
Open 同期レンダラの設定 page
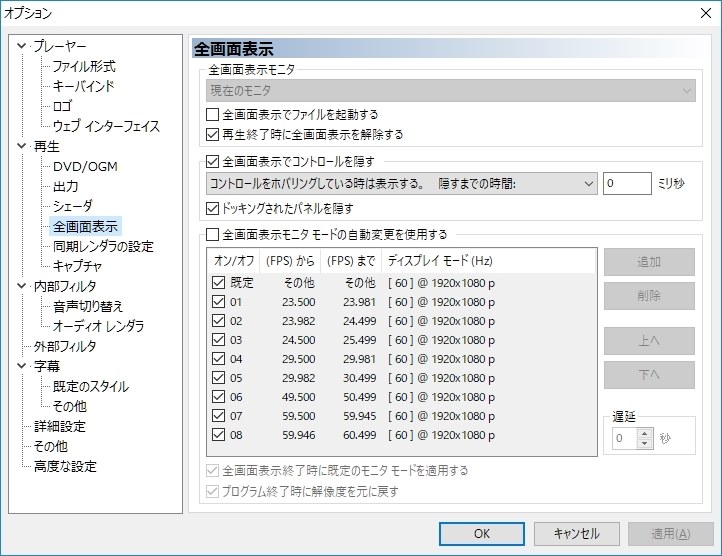103,246
